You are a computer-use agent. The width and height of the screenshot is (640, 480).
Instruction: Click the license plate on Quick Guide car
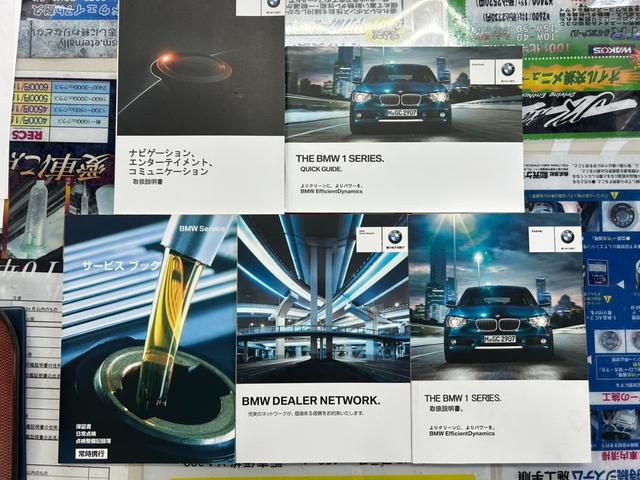tap(402, 112)
